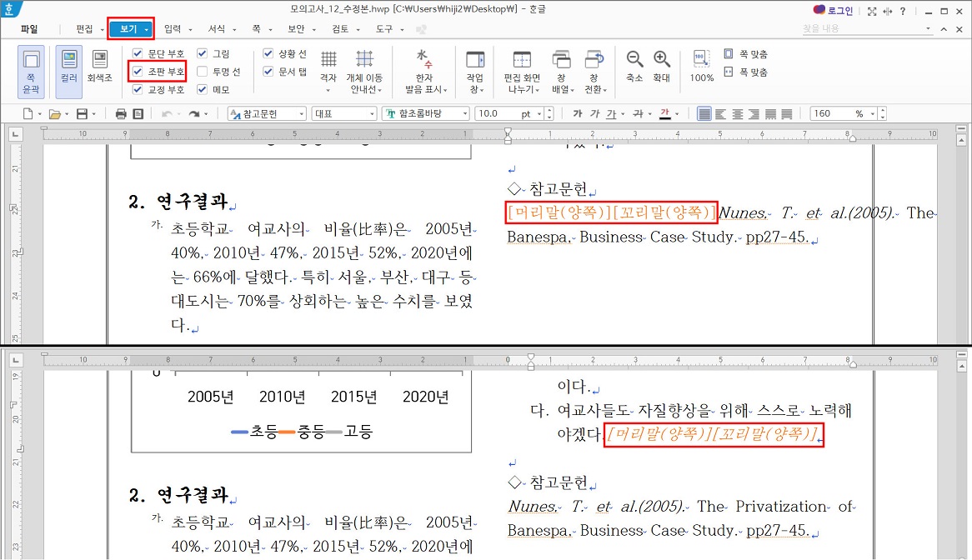Select justify alignment icon
This screenshot has height=560, width=972.
pos(704,114)
